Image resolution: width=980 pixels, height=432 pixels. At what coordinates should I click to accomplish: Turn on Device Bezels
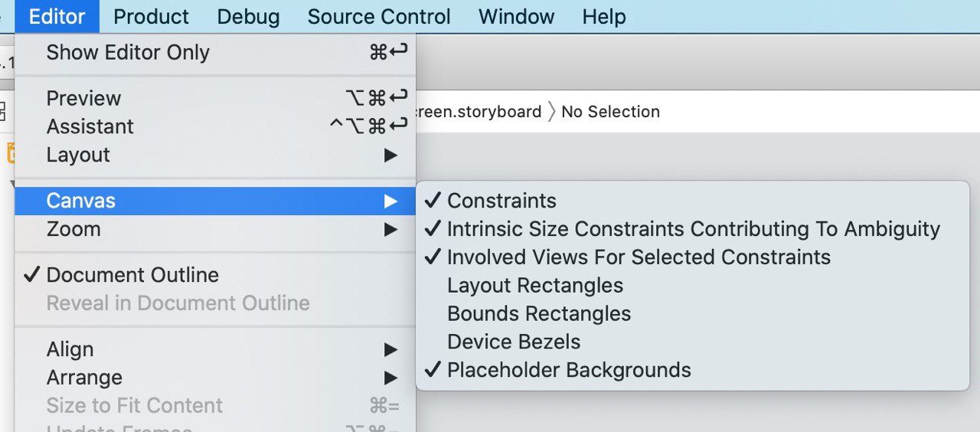point(693,342)
